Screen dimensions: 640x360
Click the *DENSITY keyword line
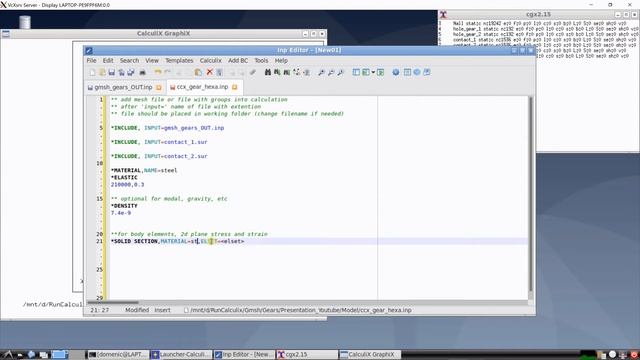[124, 206]
